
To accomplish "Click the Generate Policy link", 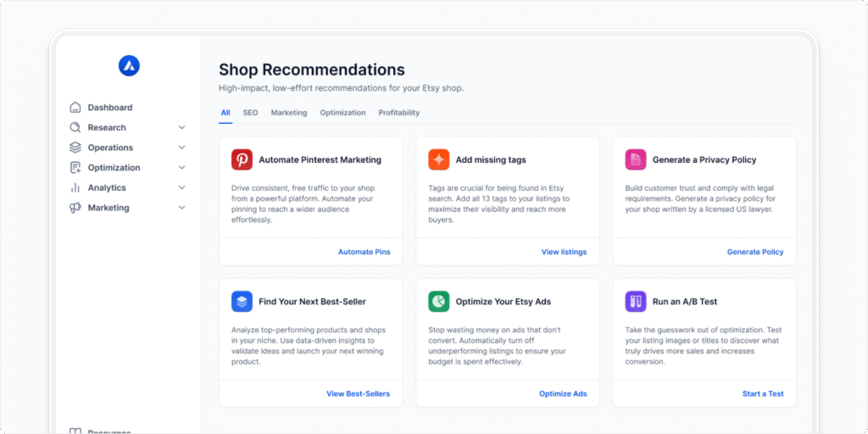I will [754, 252].
